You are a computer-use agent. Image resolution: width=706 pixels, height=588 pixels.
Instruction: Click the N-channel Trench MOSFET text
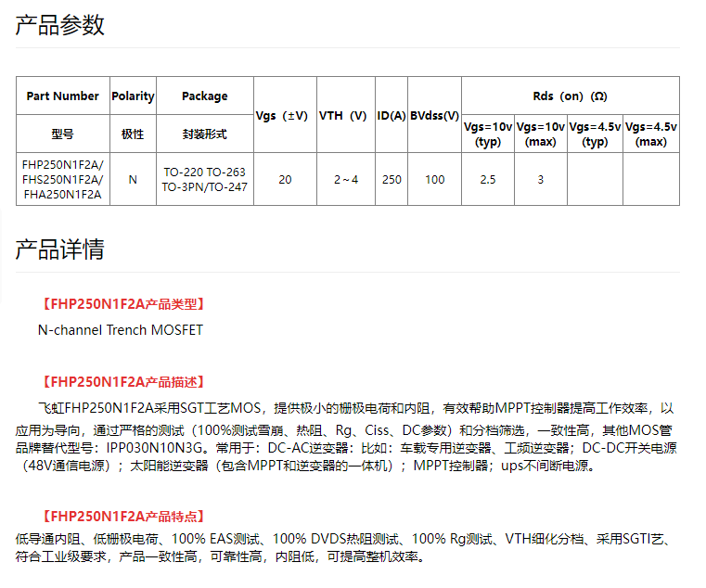[121, 330]
